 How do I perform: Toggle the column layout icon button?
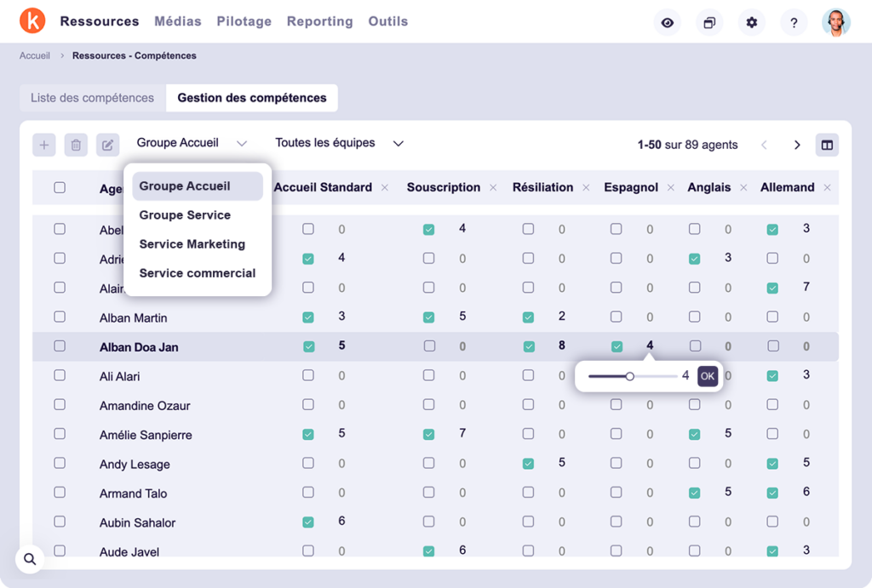(827, 145)
